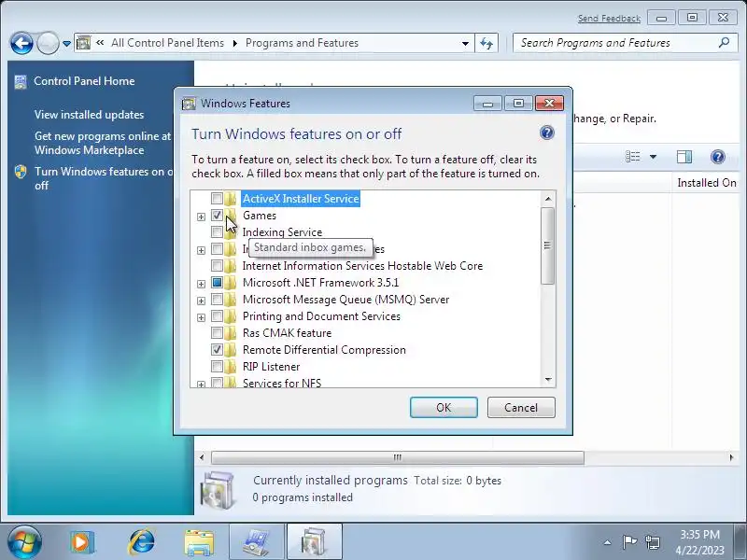The image size is (747, 560).
Task: Expand the Microsoft Message Queue node
Action: click(x=201, y=301)
